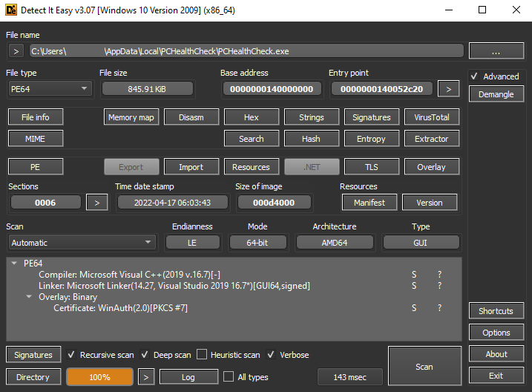This screenshot has width=532, height=392.
Task: Click the ? link on the Linker row
Action: pos(440,285)
